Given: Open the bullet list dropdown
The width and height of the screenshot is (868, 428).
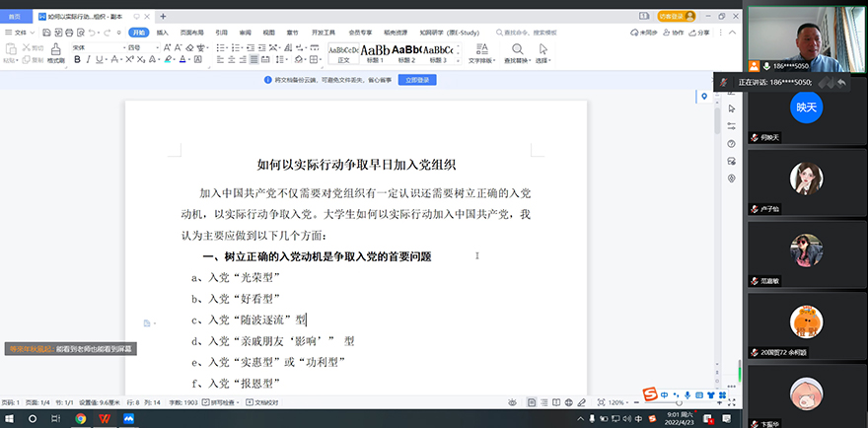Looking at the screenshot, I should click(228, 48).
